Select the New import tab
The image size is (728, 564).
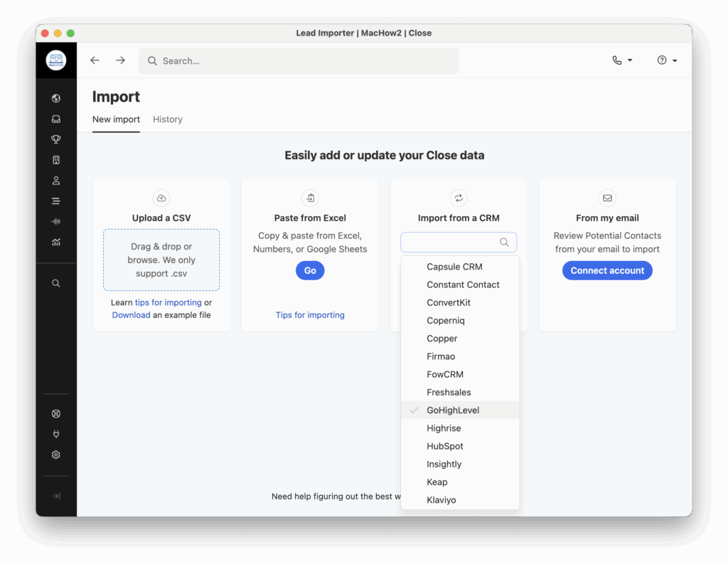[x=116, y=119]
